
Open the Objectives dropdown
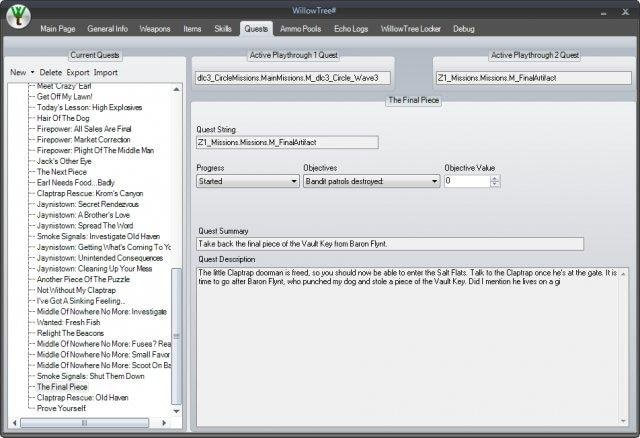[371, 181]
